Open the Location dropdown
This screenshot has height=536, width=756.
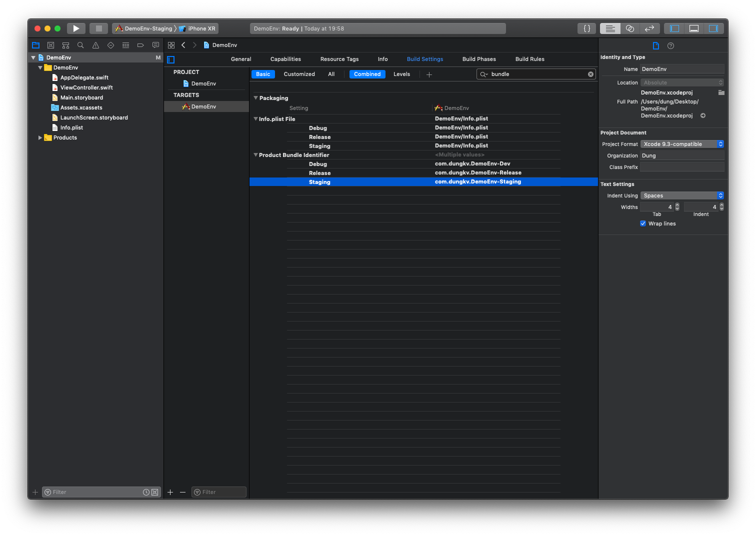682,82
